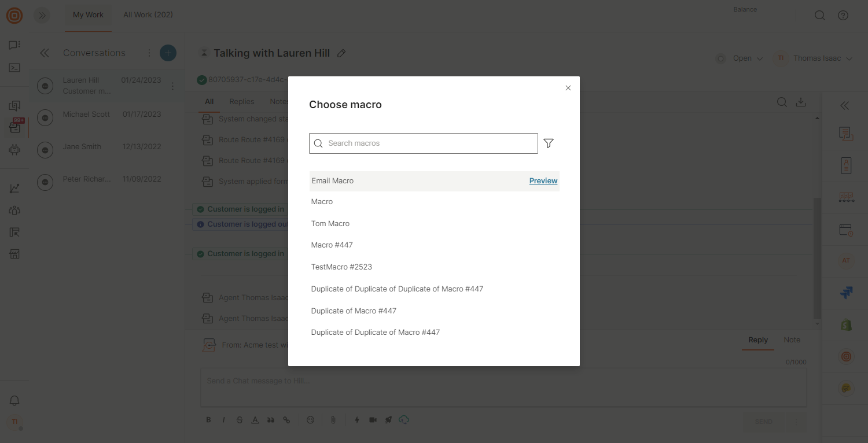Open the Shopify integration icon

[x=846, y=325]
